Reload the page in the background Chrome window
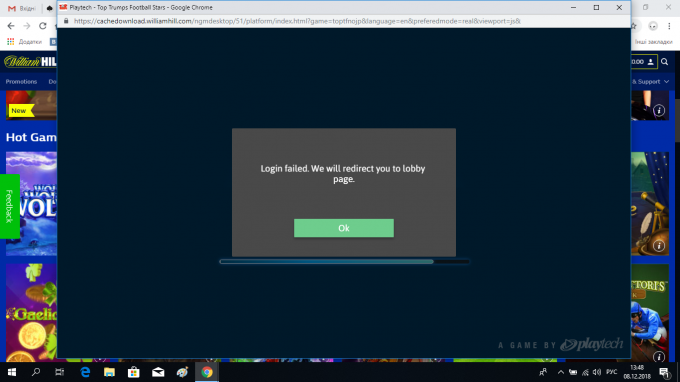This screenshot has height=382, width=680. pos(42,26)
